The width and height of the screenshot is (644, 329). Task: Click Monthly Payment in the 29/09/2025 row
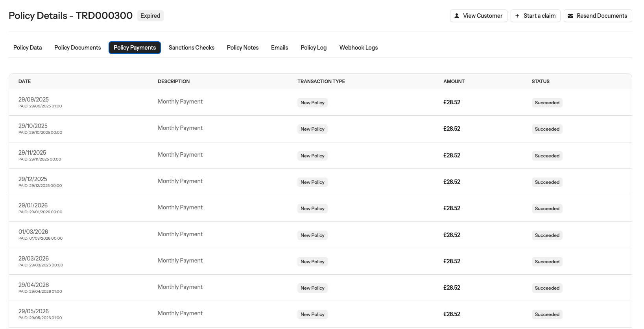tap(180, 102)
